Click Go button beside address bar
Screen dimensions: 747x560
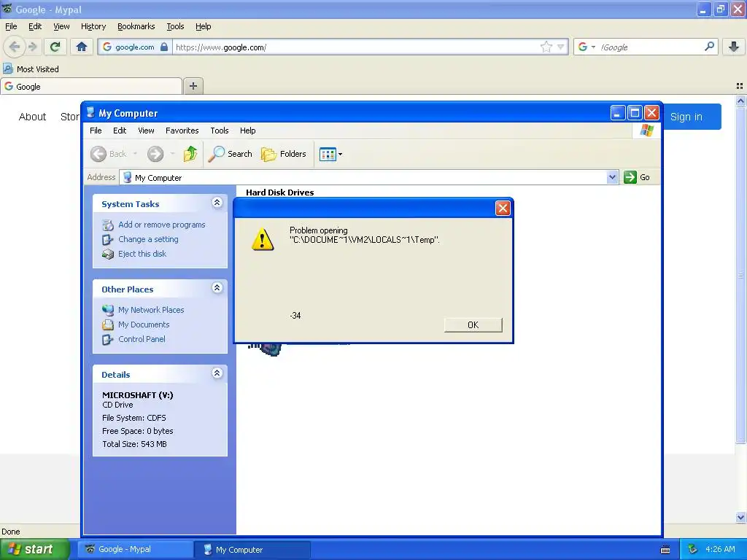point(637,177)
